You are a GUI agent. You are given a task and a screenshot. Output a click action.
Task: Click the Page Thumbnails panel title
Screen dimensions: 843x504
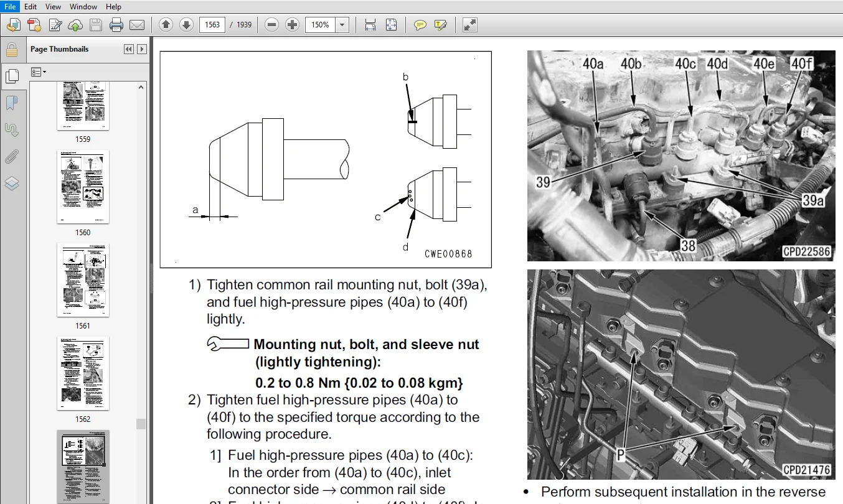click(60, 49)
